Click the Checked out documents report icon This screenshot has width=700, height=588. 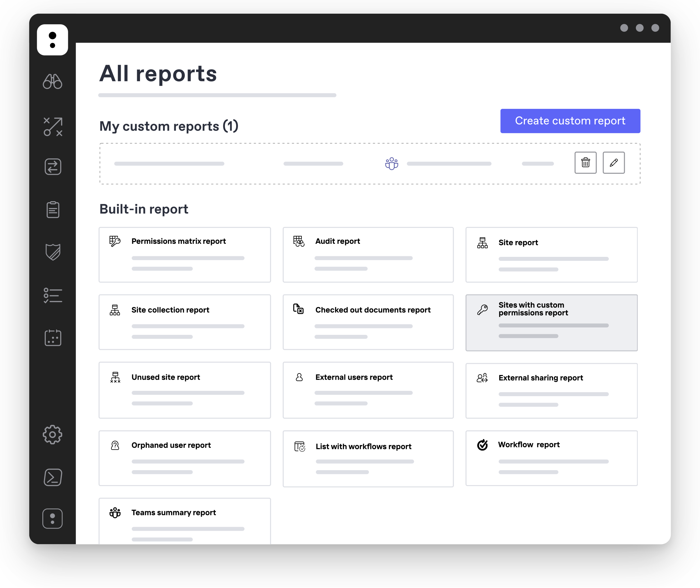[x=298, y=309]
